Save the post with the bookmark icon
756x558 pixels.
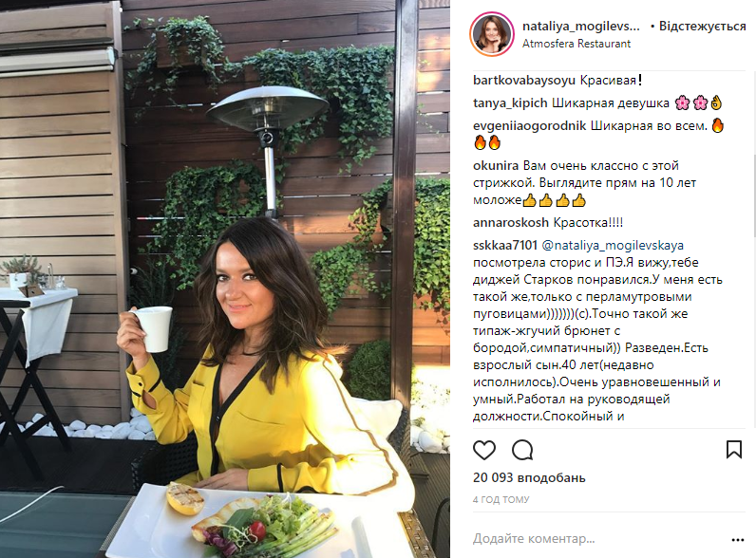[734, 449]
